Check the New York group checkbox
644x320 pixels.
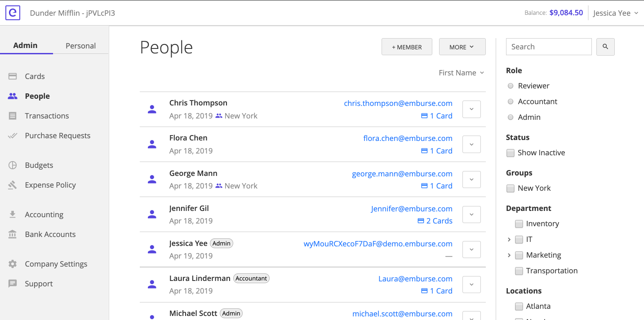click(511, 188)
